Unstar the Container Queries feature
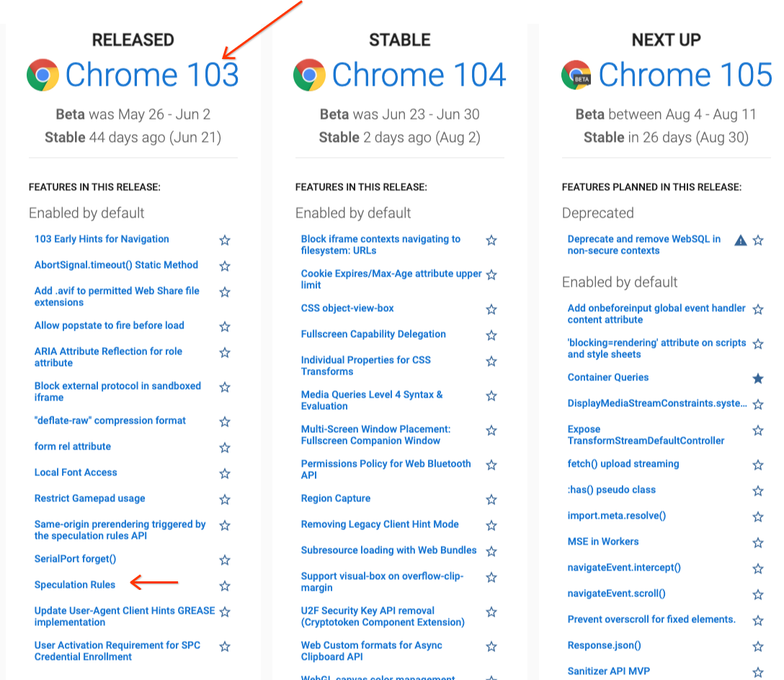 pyautogui.click(x=758, y=378)
